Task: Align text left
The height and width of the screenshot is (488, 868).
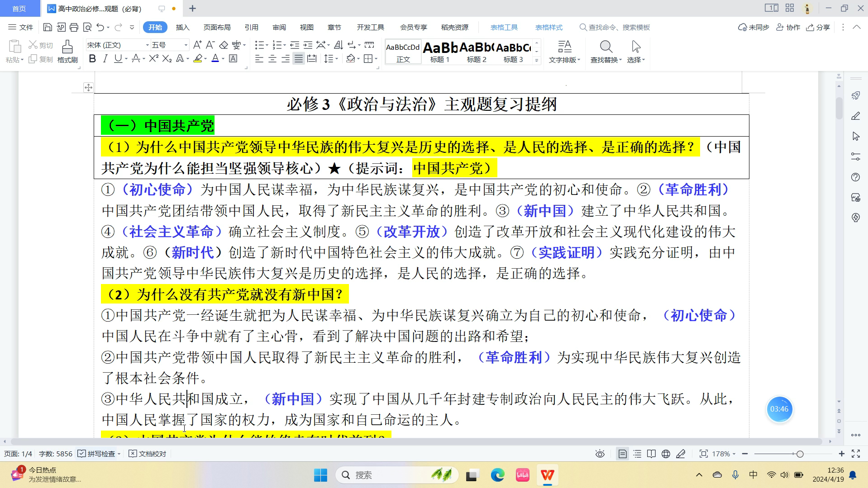Action: (259, 59)
